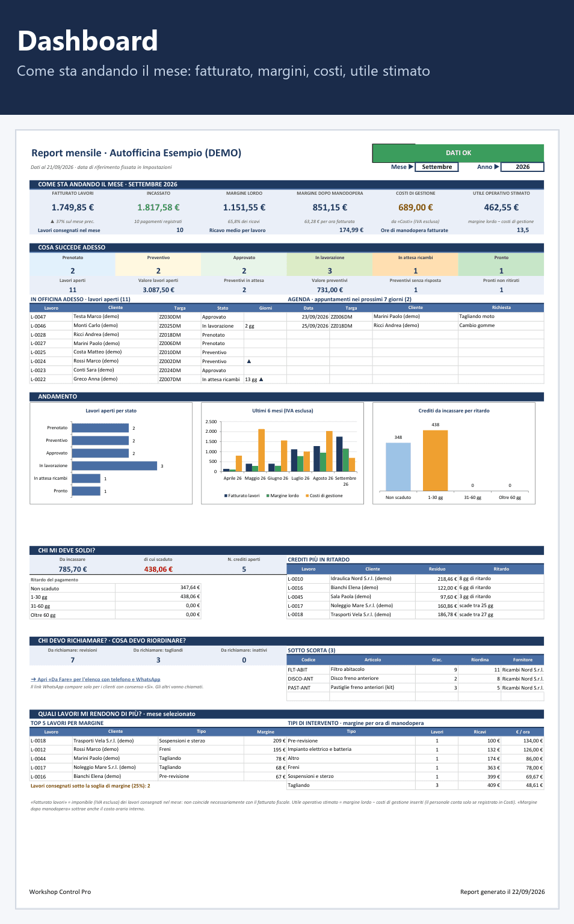Select the red scaduto amount 438,06 €
Screen dimensions: 574x924
pyautogui.click(x=158, y=569)
